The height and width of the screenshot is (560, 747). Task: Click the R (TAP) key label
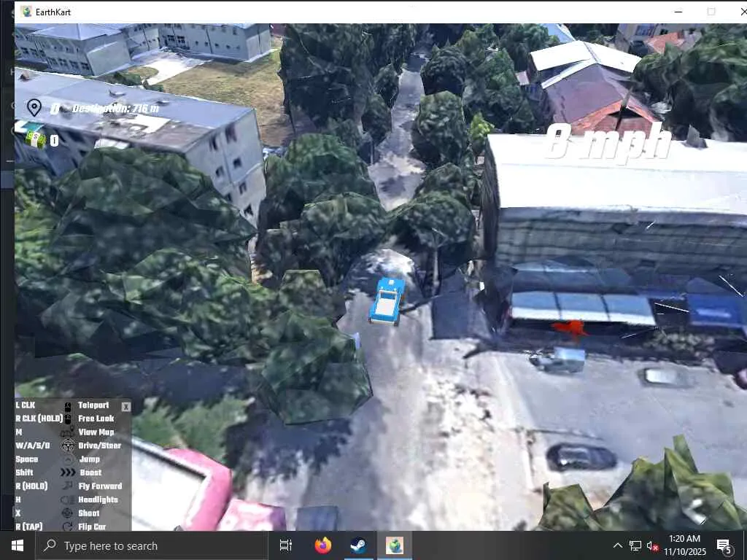point(29,526)
